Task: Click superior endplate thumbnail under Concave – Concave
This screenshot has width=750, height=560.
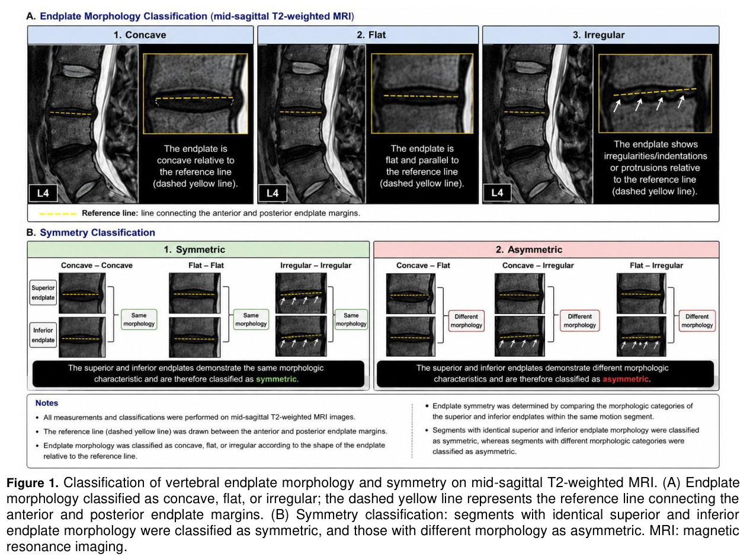Action: (x=82, y=293)
